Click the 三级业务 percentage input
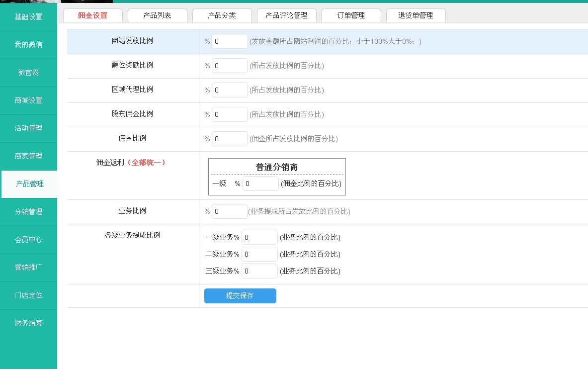The width and height of the screenshot is (588, 369). coord(259,271)
